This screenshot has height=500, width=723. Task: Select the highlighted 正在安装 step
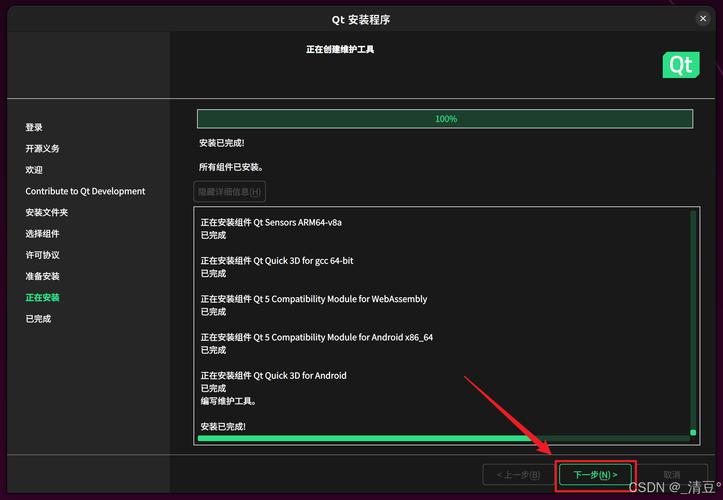coord(42,298)
